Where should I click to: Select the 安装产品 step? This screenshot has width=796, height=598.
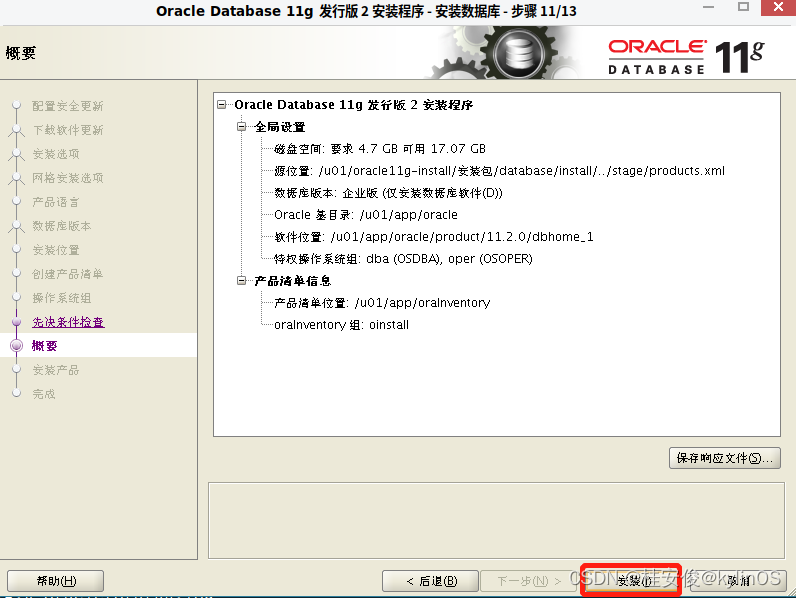click(x=56, y=370)
